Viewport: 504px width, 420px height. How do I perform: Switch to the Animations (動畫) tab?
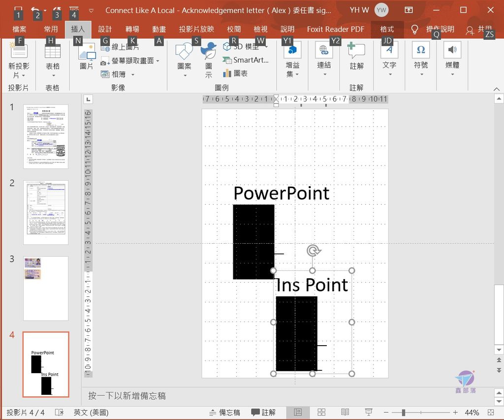pyautogui.click(x=159, y=29)
